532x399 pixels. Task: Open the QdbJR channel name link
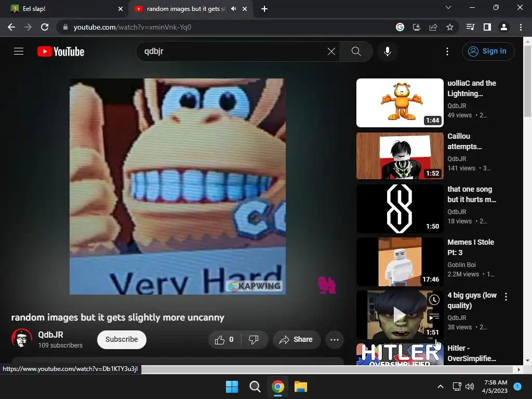point(50,335)
